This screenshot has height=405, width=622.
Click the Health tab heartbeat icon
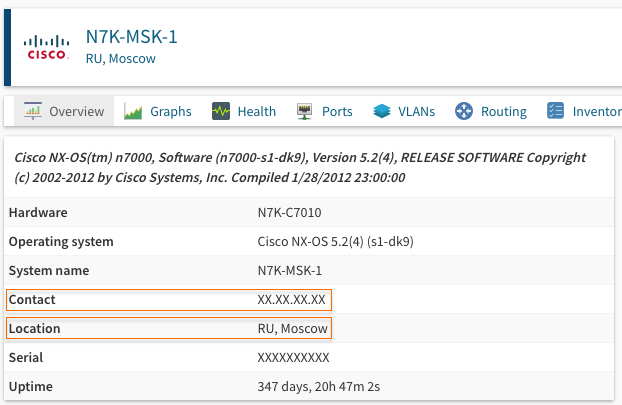pos(221,111)
